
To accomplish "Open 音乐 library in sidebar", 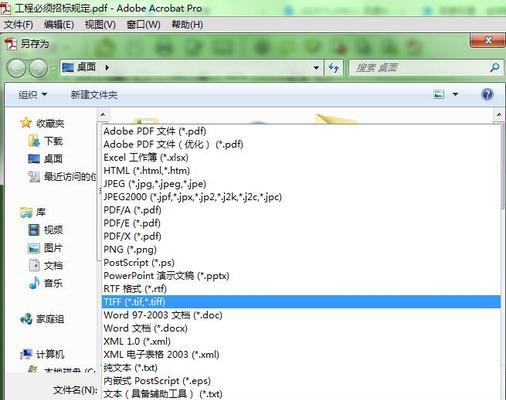I will click(x=53, y=283).
